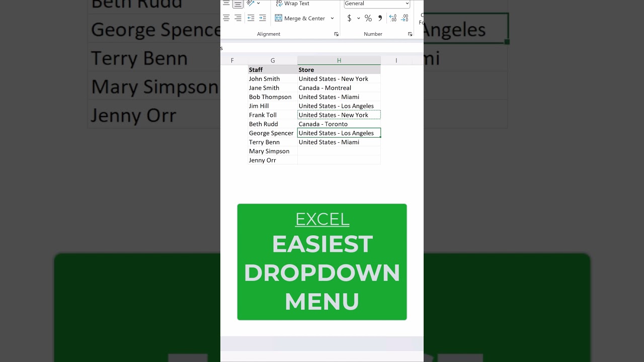
Task: Click the Canada - Toronto cell
Action: [x=339, y=124]
